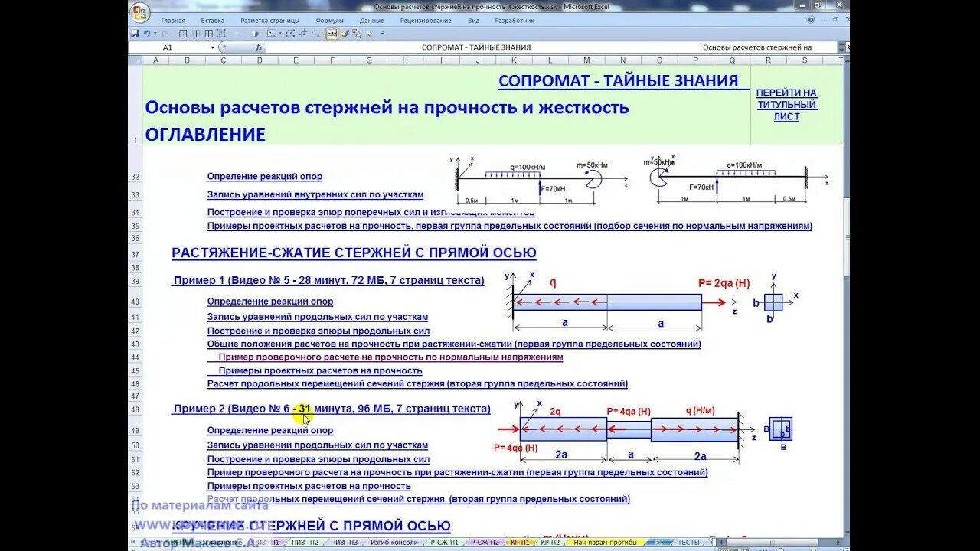Select column H by its header
The width and height of the screenshot is (980, 551).
(x=404, y=60)
